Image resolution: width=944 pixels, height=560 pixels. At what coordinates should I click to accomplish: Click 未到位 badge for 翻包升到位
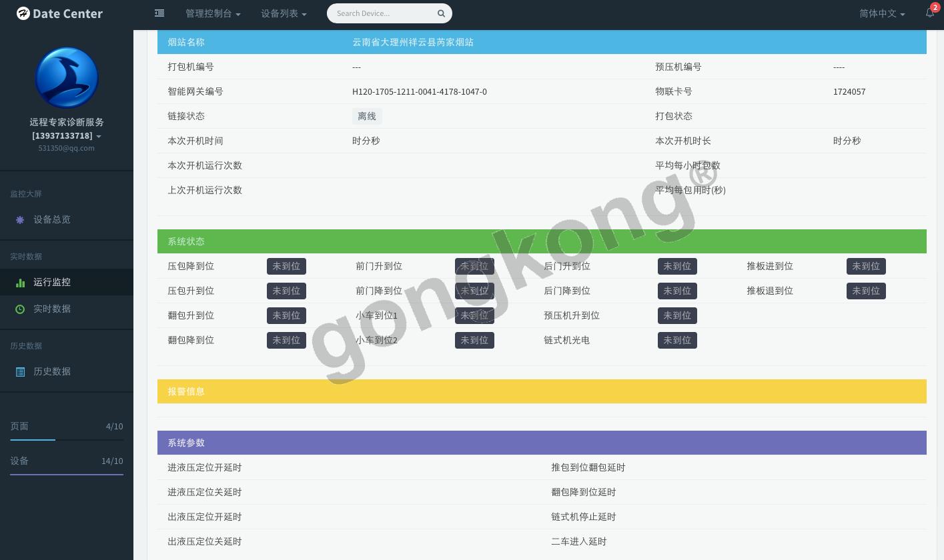(x=286, y=315)
